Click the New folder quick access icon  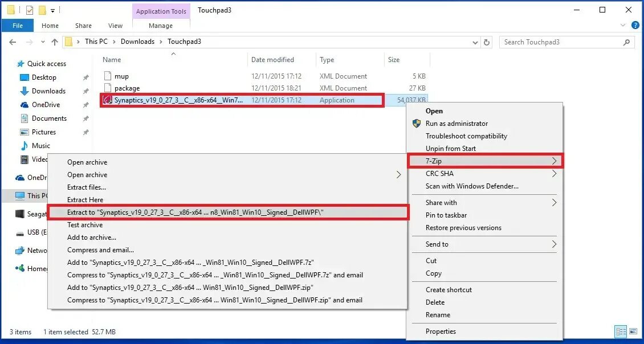(42, 10)
